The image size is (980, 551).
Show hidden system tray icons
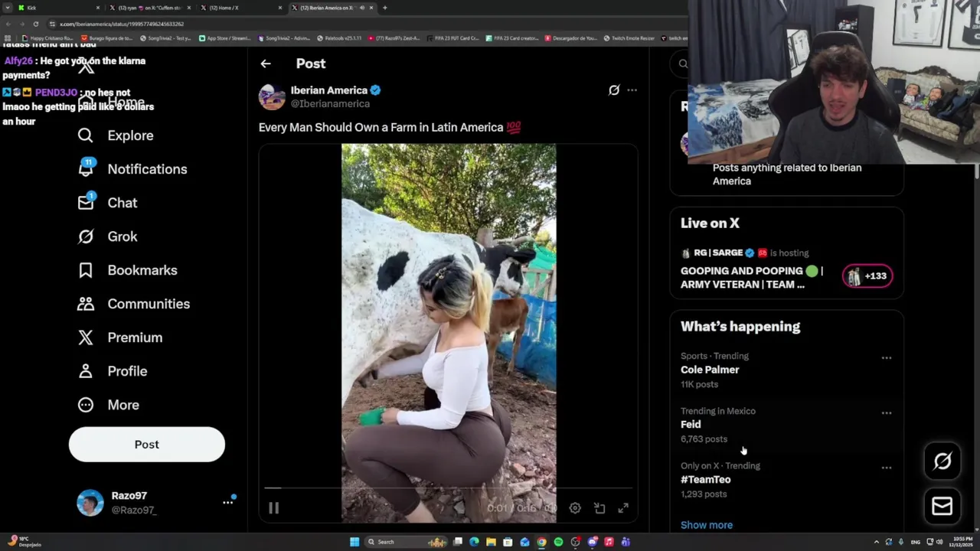(x=877, y=542)
